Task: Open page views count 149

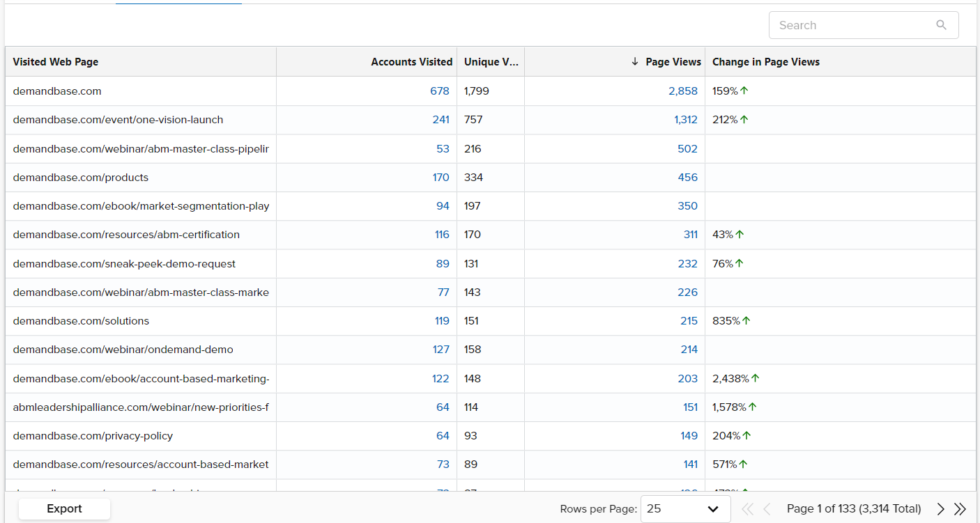Action: [x=689, y=436]
